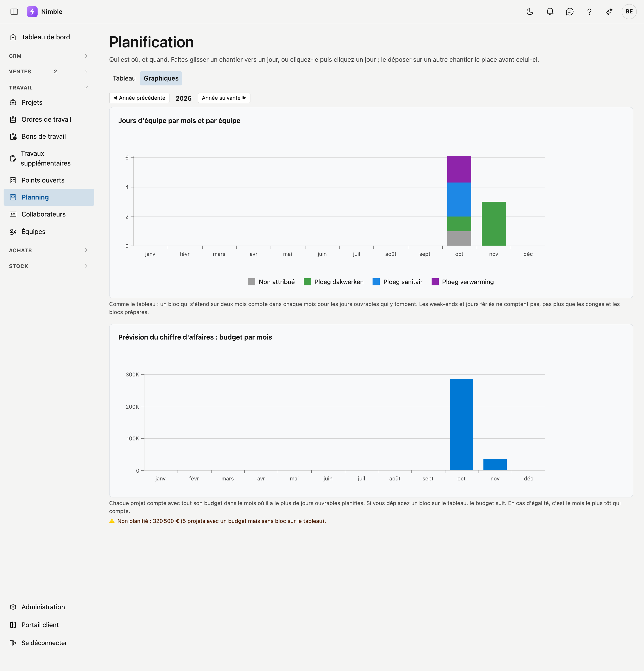Go to Année suivante

(x=224, y=98)
